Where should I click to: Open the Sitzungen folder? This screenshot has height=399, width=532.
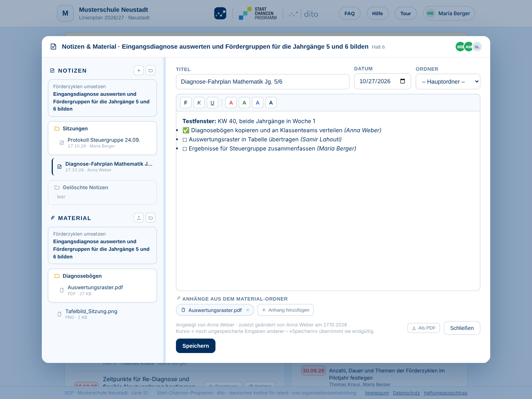(x=75, y=128)
